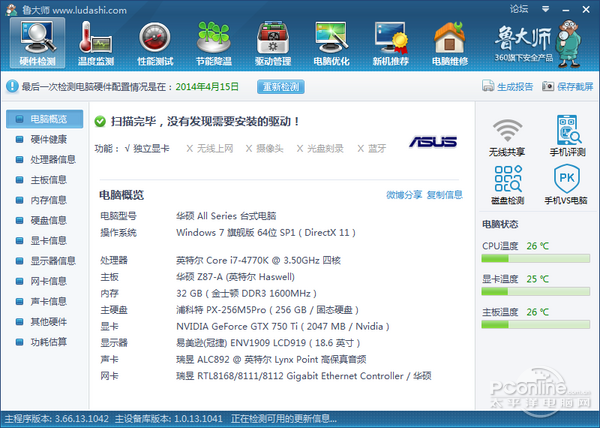Click the ALC892 sound card text
Screen dimensions: 600x428
271,360
